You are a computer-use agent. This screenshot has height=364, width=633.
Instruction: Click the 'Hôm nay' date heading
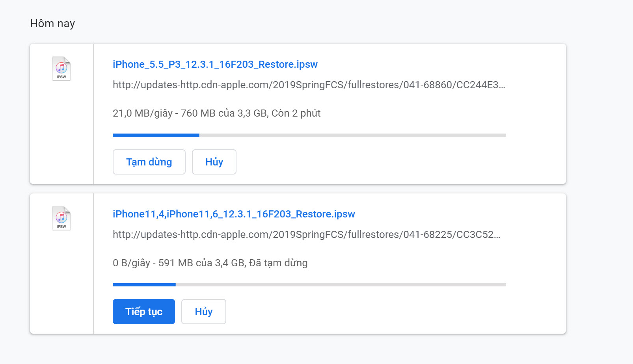52,24
